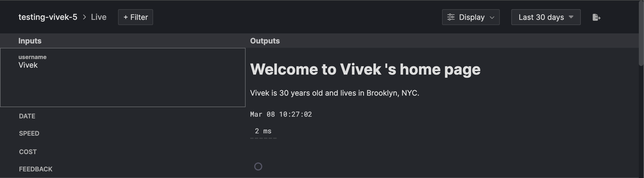Click the vertical scrollbar thumb
Screen dimensions: 644x178
coord(641,33)
